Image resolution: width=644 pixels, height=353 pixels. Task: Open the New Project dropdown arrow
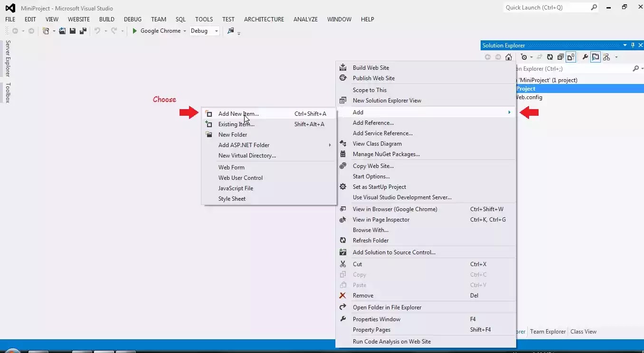click(54, 31)
